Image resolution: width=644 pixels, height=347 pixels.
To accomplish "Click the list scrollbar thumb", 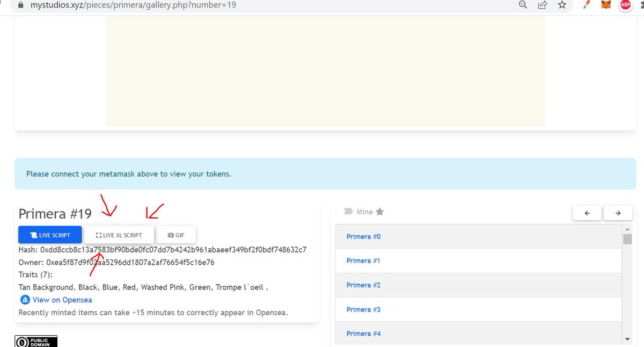I will (627, 239).
